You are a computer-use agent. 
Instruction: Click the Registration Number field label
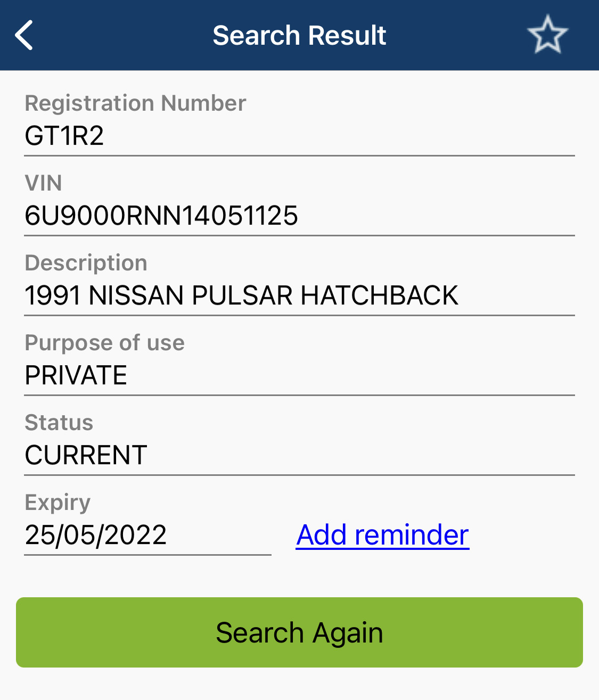point(135,103)
